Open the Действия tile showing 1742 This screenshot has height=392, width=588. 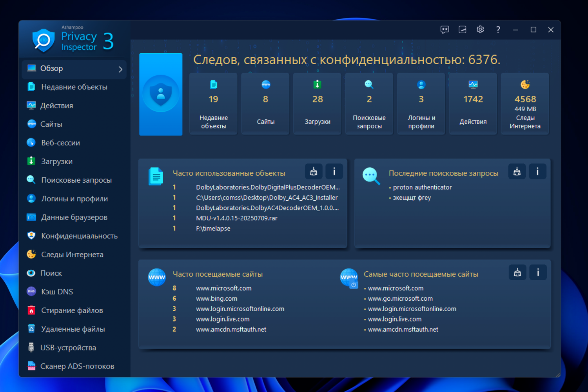(473, 104)
